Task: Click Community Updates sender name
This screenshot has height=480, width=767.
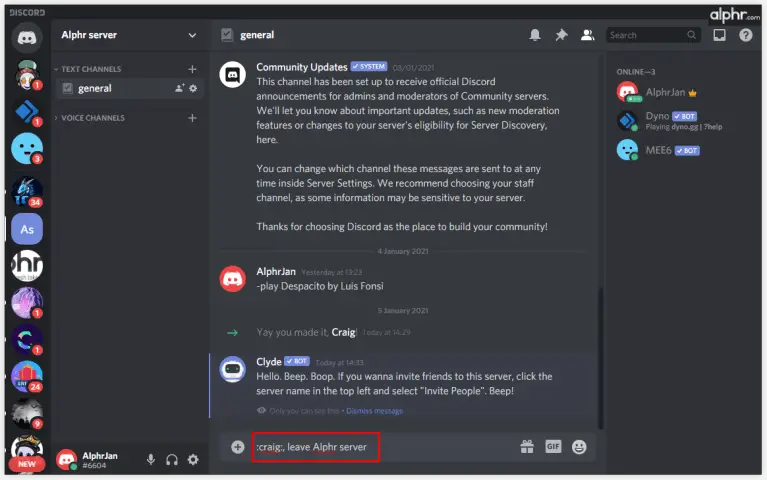Action: coord(302,67)
